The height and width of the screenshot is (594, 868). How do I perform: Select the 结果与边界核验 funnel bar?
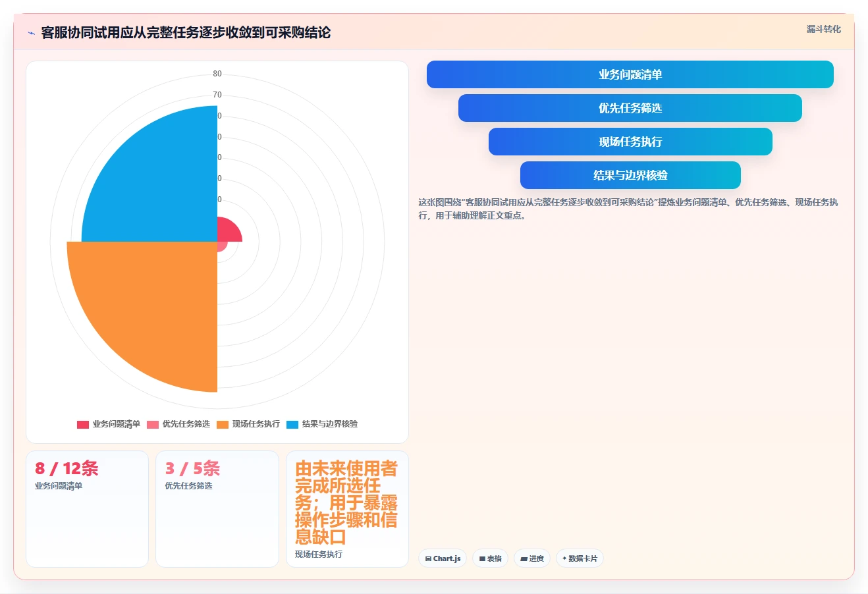point(630,175)
